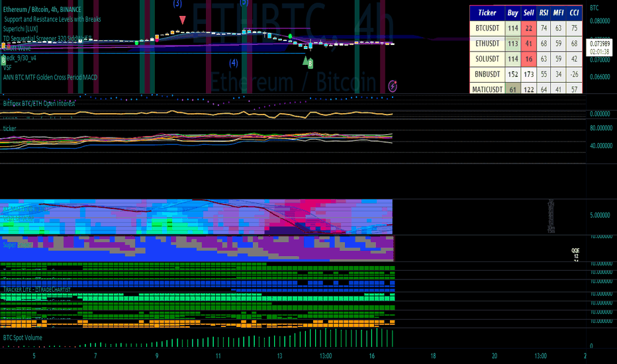Image resolution: width=617 pixels, height=364 pixels.
Task: Click the red down-triangle sell signal marker
Action: pyautogui.click(x=182, y=20)
